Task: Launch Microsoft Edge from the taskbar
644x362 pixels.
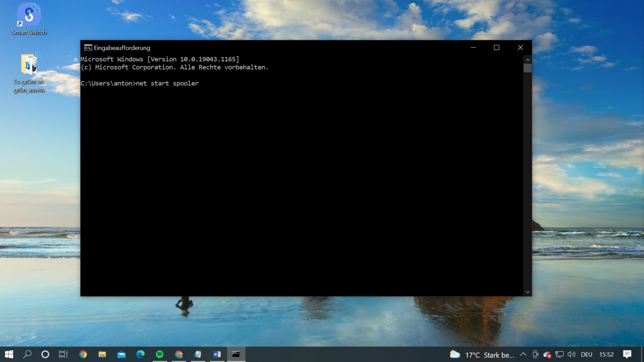Action: [140, 354]
